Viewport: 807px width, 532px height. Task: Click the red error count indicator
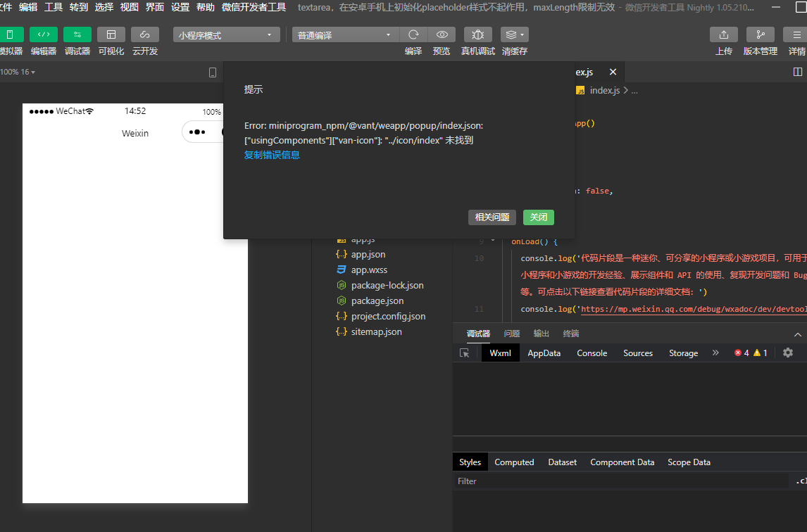742,353
